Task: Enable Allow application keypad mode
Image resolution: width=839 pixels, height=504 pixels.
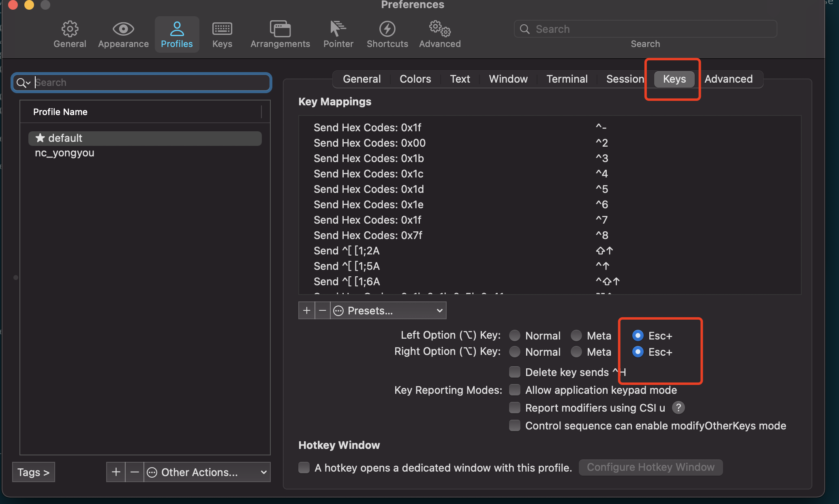Action: 515,390
